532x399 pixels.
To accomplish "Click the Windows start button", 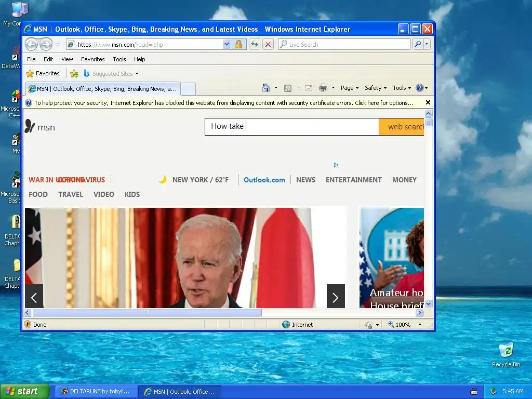I will coord(24,391).
